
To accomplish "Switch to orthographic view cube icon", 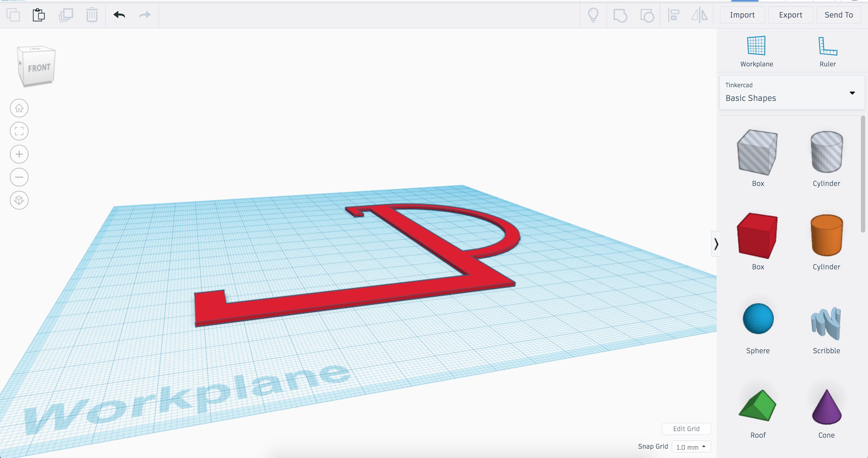I will coord(19,200).
